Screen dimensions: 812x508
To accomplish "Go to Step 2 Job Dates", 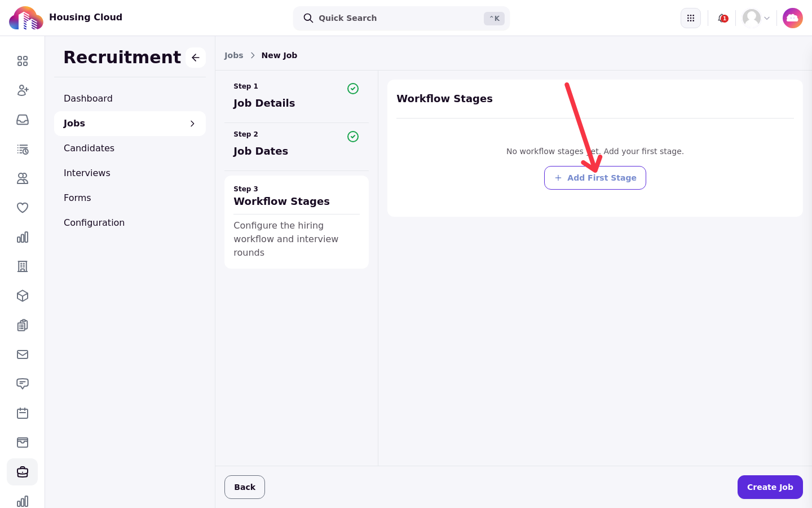I will point(297,144).
